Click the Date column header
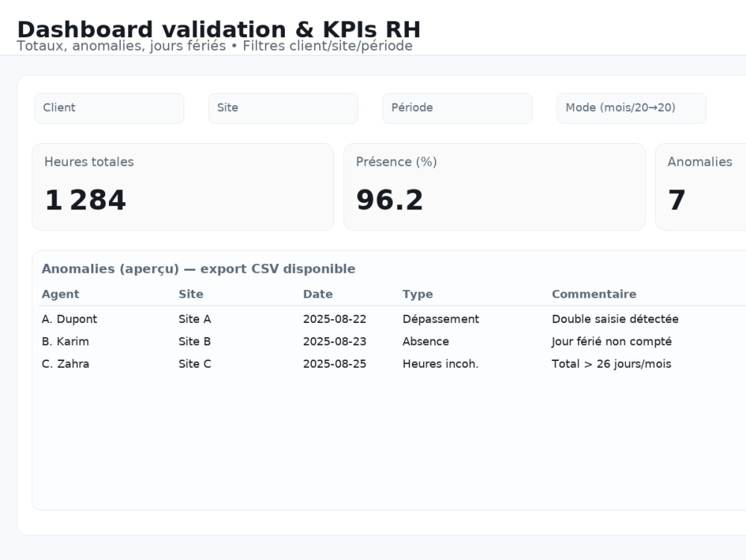Image resolution: width=746 pixels, height=560 pixels. [x=318, y=295]
